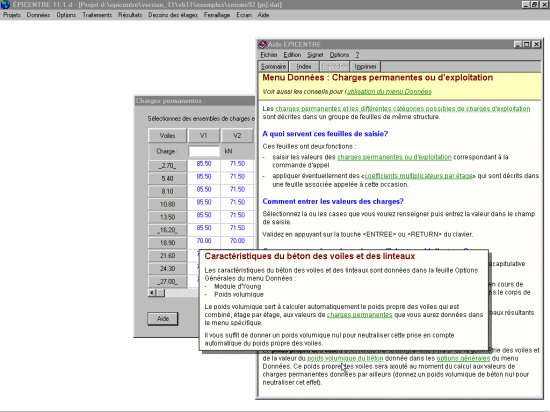Open the Signet menu in help window

[315, 55]
